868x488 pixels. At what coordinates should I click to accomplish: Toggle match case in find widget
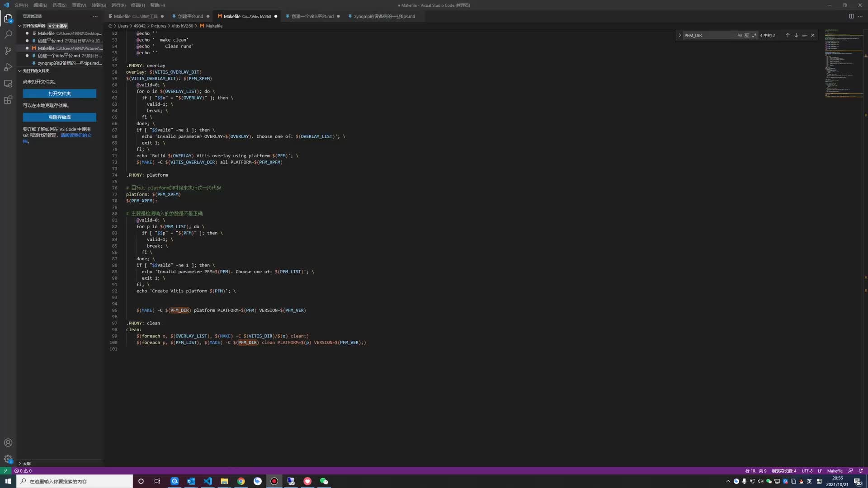coord(740,35)
